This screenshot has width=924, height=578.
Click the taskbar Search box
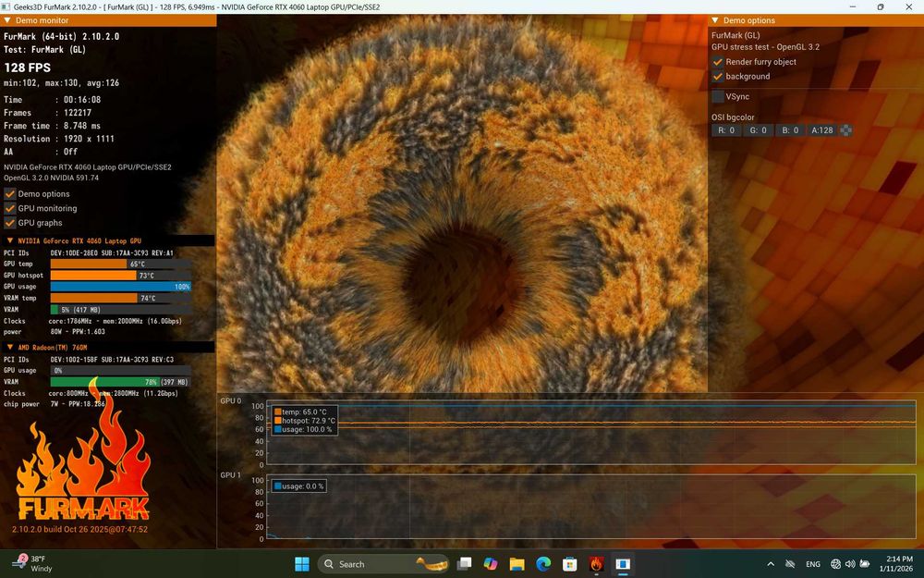coord(383,564)
